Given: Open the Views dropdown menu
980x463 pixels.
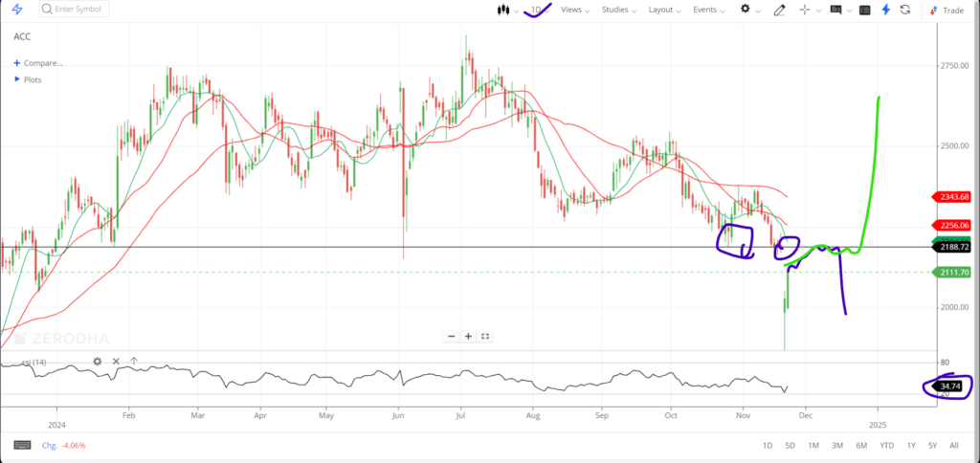Looking at the screenshot, I should (x=575, y=10).
